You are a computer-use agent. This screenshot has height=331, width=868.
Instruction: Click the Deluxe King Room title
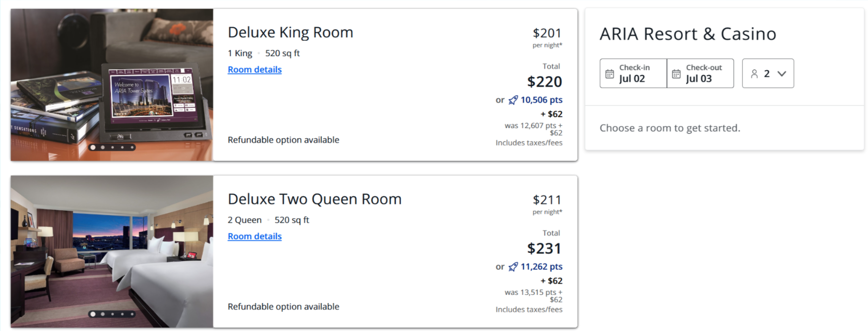coord(290,32)
